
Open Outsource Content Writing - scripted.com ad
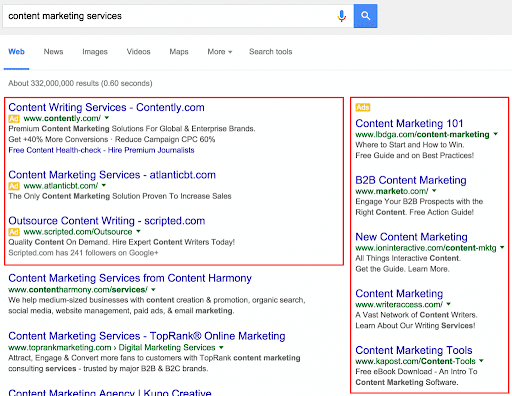click(x=107, y=221)
